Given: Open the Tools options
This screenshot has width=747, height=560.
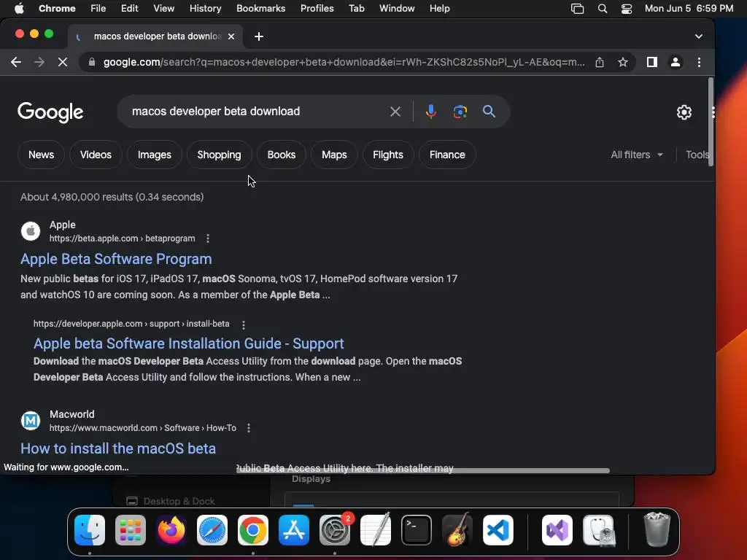Looking at the screenshot, I should 697,155.
